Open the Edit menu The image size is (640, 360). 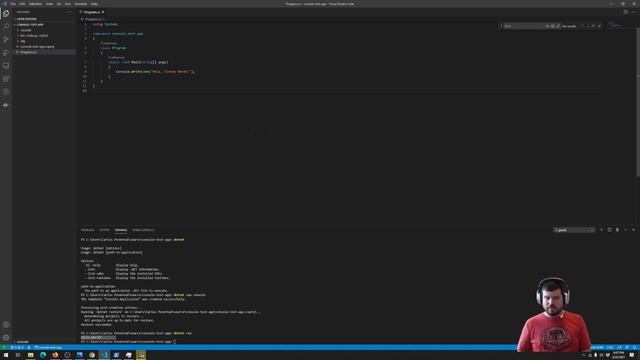pyautogui.click(x=22, y=4)
